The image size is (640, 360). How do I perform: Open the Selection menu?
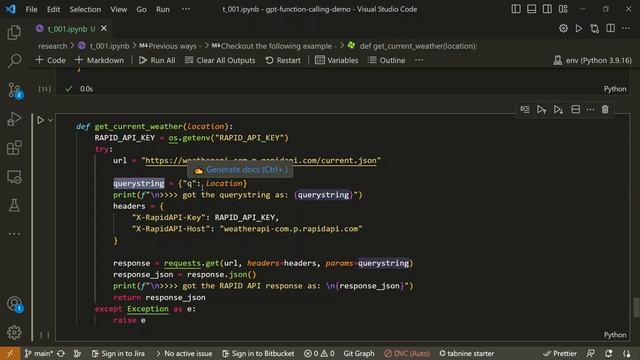(x=85, y=9)
